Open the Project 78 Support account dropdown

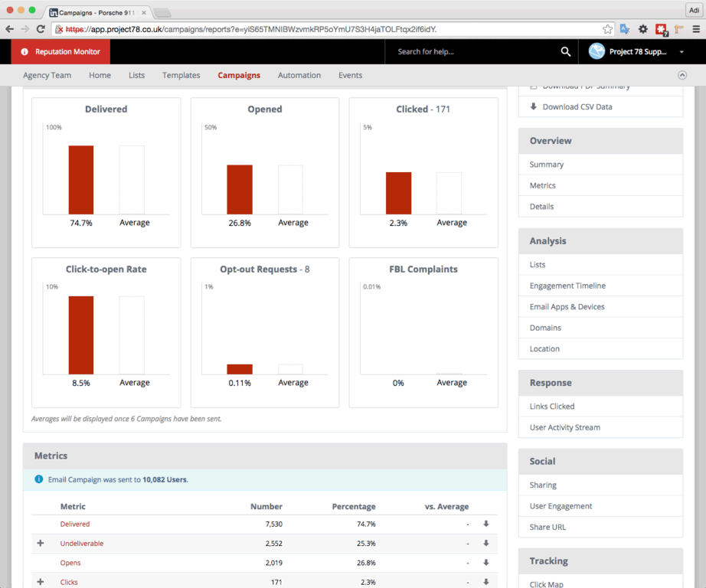(x=681, y=52)
